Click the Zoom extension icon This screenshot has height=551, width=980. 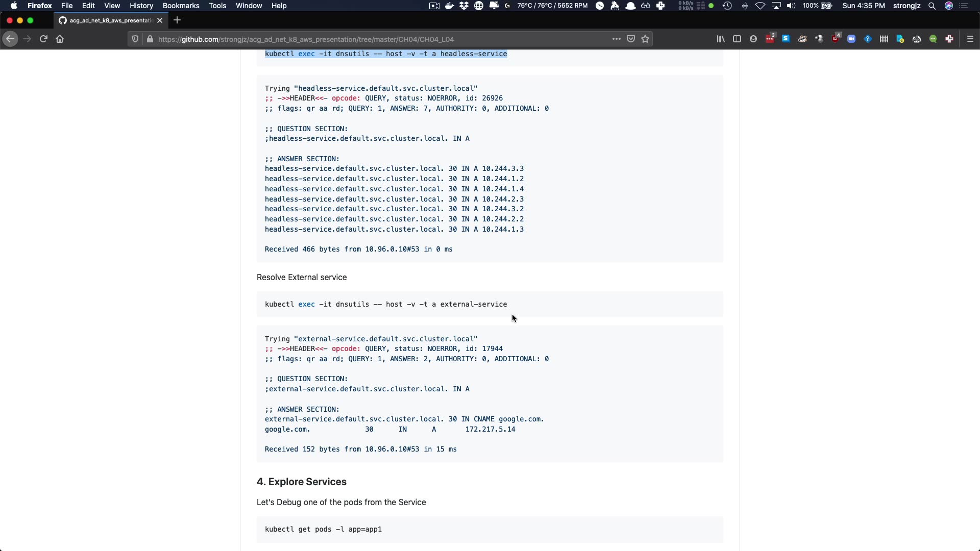(x=851, y=39)
